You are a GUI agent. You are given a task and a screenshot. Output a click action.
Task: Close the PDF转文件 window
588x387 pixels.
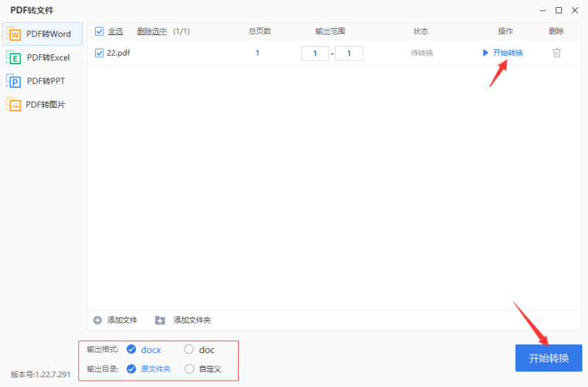tap(575, 11)
